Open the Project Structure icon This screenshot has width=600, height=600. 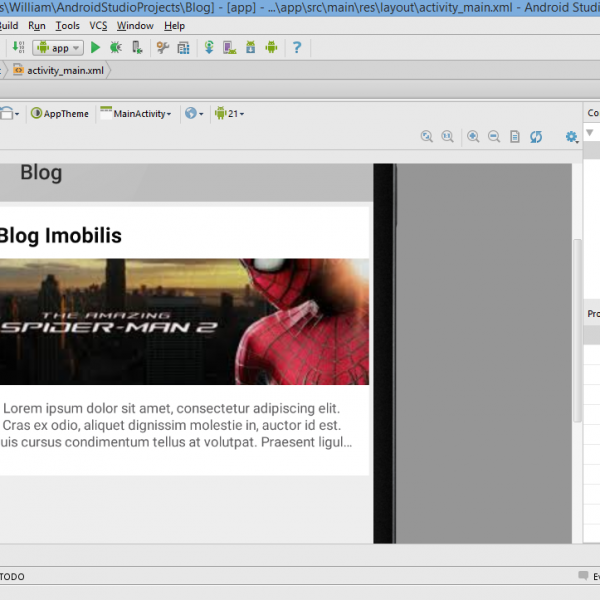tap(183, 48)
